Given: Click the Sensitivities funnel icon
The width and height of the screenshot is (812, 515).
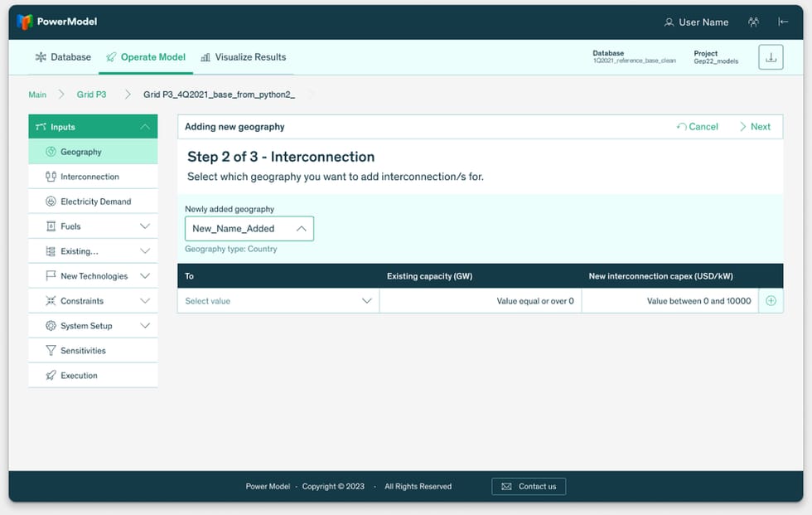Looking at the screenshot, I should (51, 351).
